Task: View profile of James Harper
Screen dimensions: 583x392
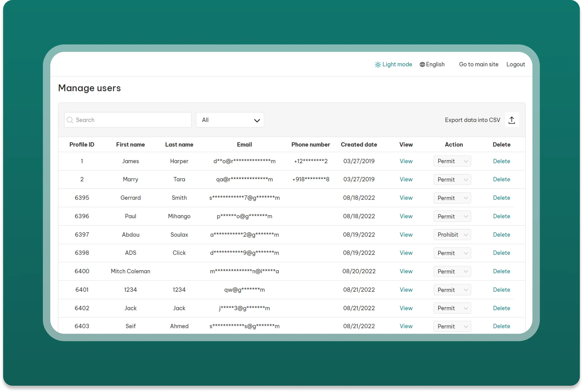Action: tap(406, 161)
